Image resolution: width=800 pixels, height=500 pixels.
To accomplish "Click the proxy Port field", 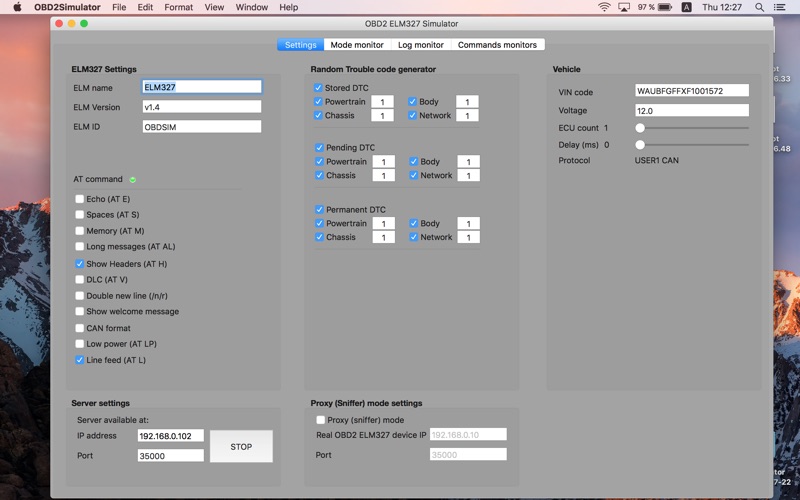I will (468, 455).
